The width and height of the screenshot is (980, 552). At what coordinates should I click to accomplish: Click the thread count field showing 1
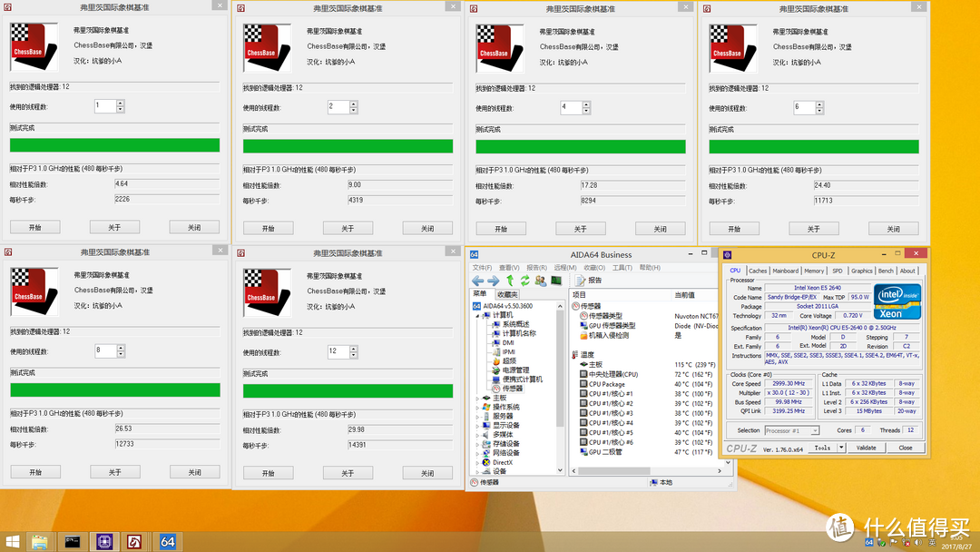[x=105, y=106]
